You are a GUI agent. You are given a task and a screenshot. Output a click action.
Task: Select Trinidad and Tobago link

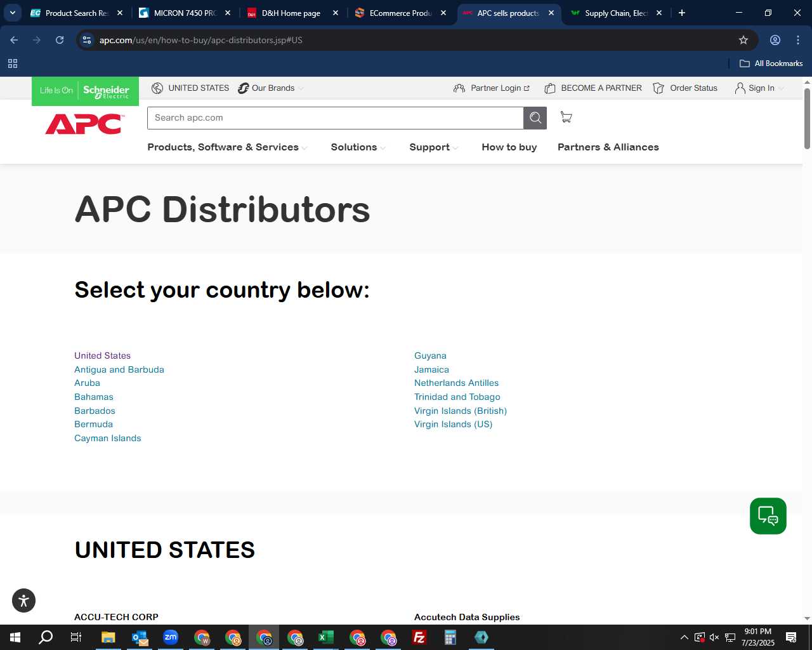tap(457, 397)
